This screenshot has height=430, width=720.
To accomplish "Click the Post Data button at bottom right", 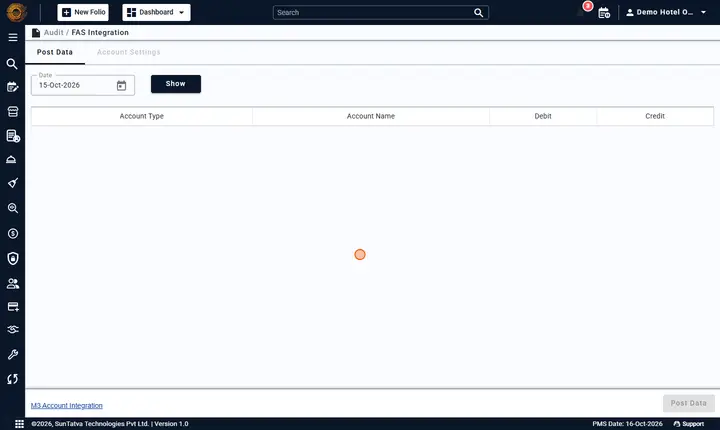I will [x=689, y=403].
